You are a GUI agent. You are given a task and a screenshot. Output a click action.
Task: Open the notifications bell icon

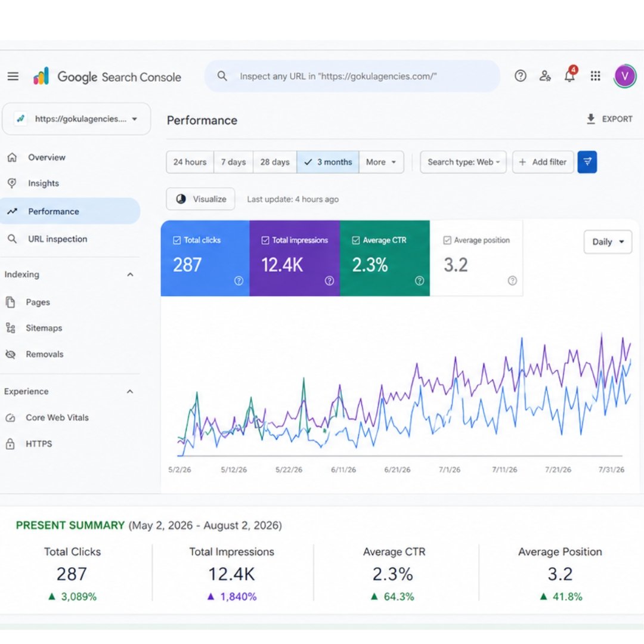pyautogui.click(x=569, y=75)
